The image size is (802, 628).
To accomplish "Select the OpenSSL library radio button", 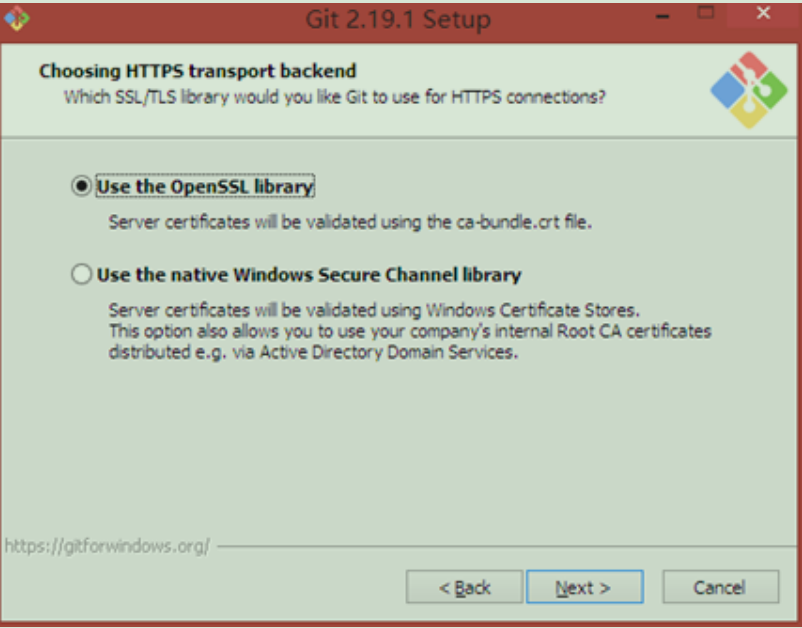I will 81,186.
